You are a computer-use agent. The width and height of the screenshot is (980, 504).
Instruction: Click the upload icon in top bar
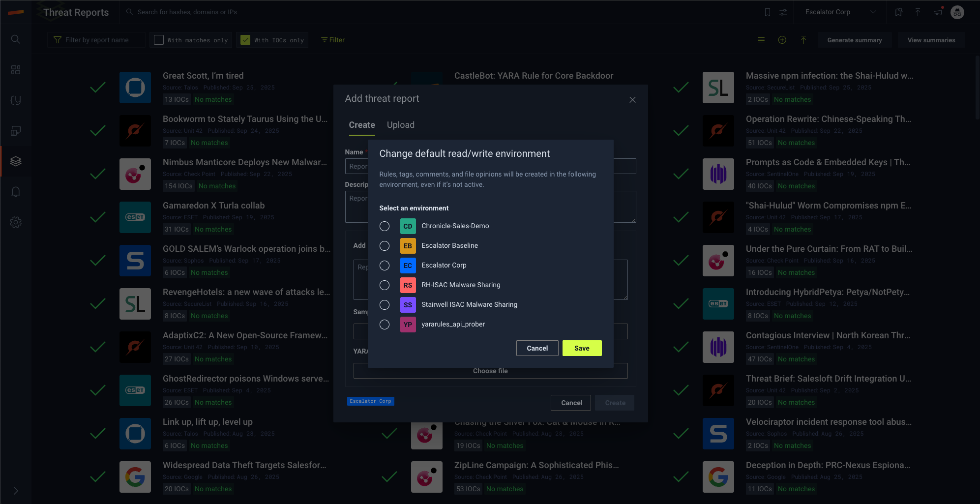918,12
